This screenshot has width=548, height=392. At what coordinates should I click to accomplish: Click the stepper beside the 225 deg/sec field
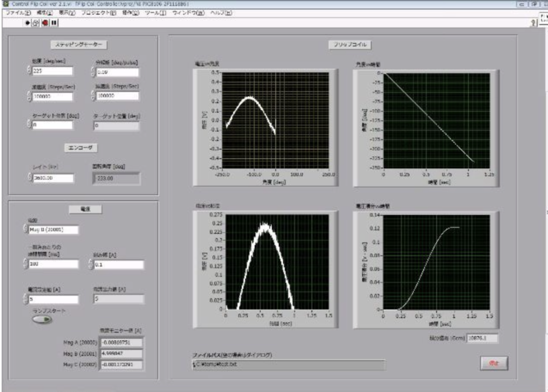29,70
